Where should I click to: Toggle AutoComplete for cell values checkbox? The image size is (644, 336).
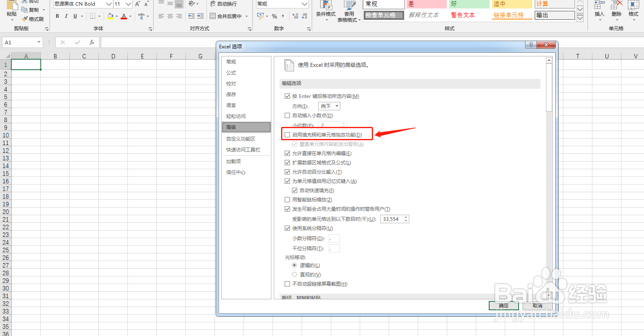tap(288, 181)
